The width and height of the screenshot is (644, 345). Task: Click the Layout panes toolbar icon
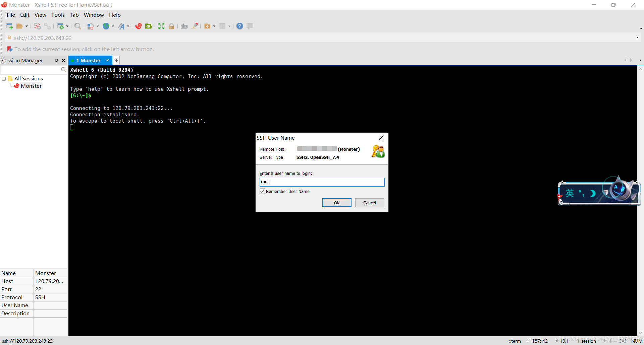click(x=222, y=26)
